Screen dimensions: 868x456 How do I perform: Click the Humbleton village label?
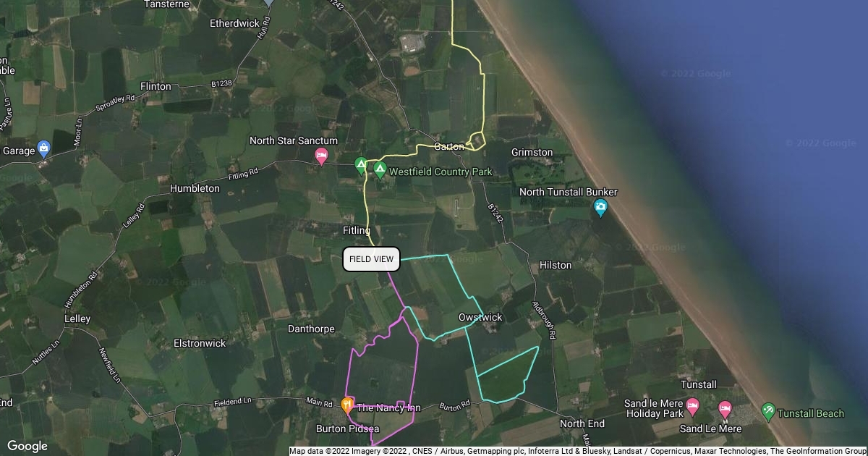coord(195,188)
